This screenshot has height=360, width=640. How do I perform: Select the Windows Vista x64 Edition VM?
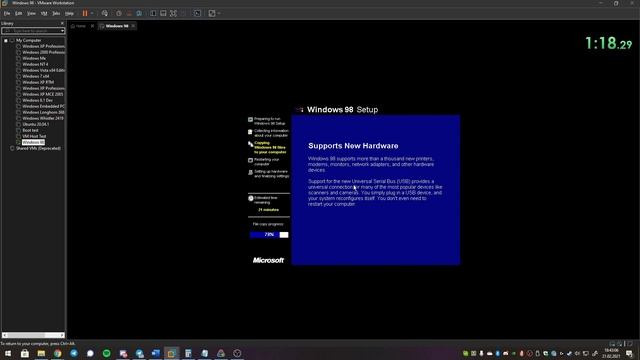tap(43, 70)
